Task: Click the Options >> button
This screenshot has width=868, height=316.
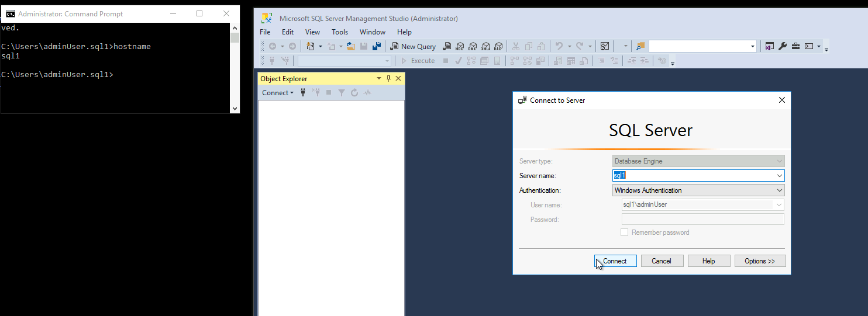Action: point(760,261)
